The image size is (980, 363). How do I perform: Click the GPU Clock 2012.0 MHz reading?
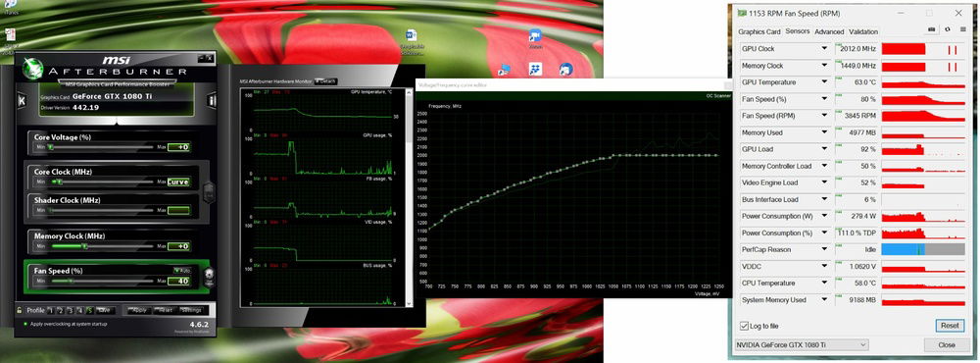click(x=857, y=49)
